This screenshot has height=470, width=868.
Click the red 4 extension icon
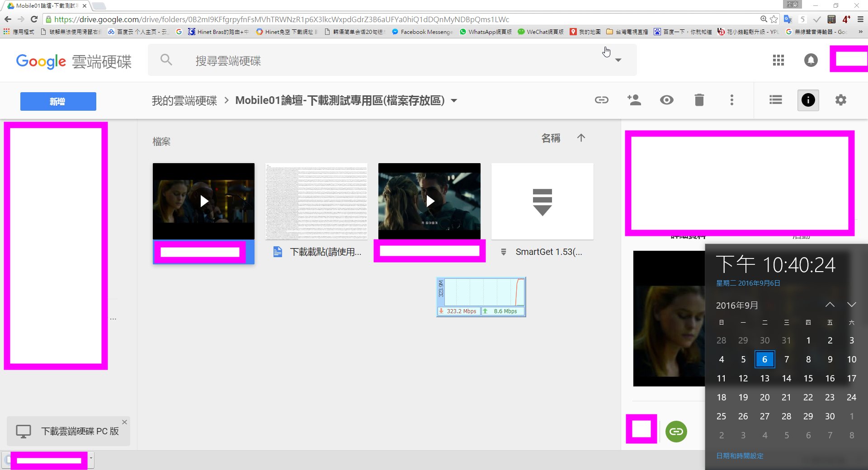tap(846, 19)
